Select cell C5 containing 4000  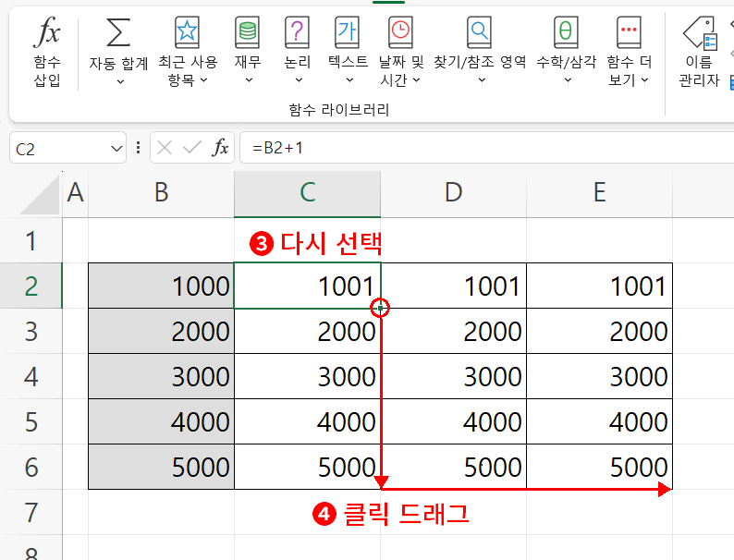(307, 422)
